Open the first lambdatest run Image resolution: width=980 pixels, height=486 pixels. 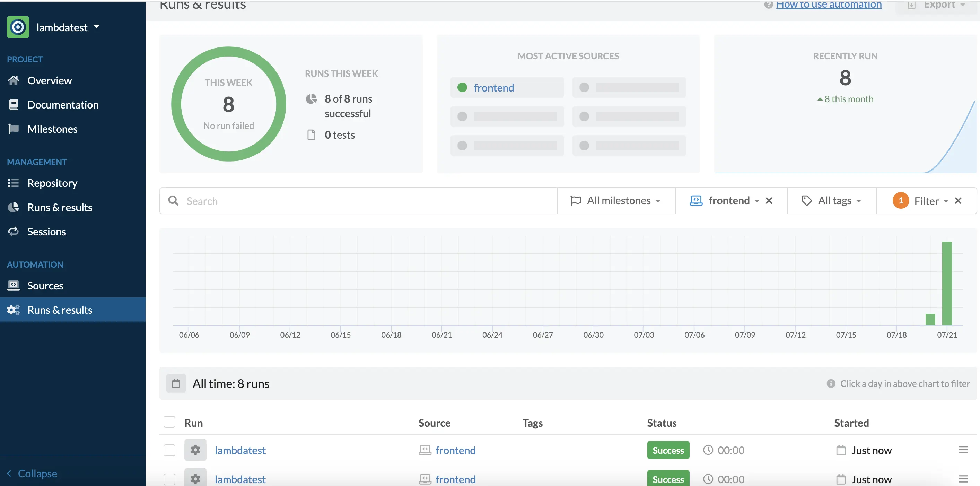[240, 450]
